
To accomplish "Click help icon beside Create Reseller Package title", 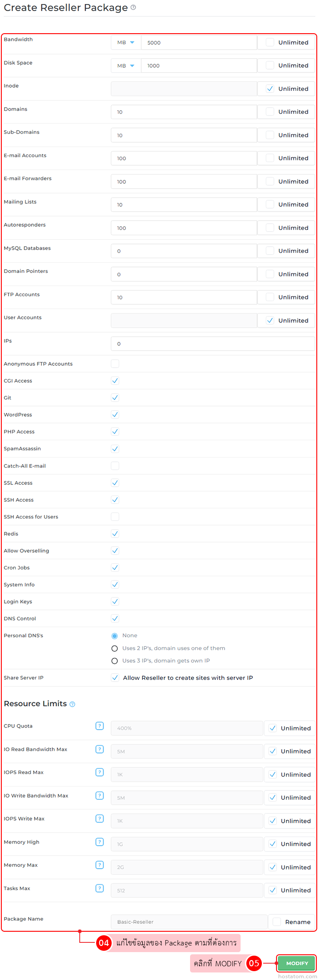I will coord(133,8).
